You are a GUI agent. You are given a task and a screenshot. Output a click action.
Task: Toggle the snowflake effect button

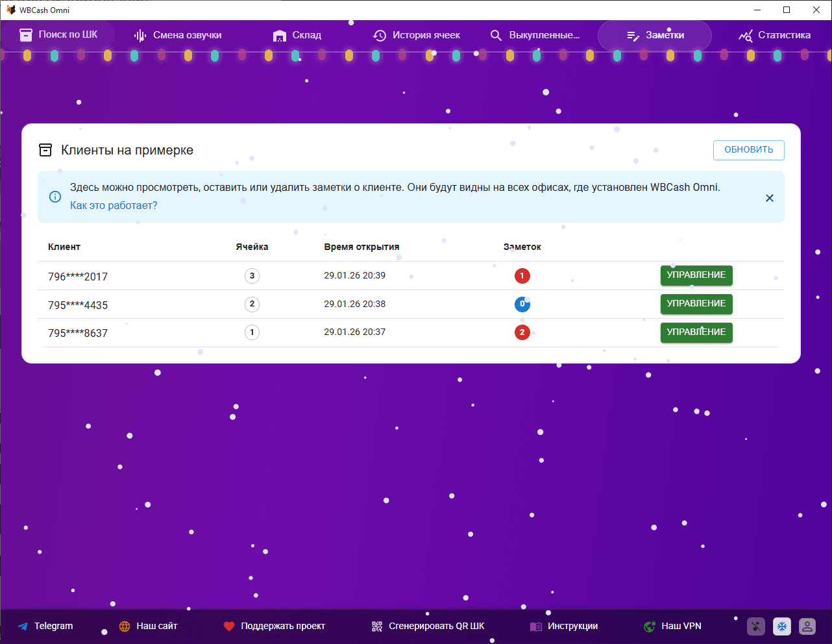(781, 626)
